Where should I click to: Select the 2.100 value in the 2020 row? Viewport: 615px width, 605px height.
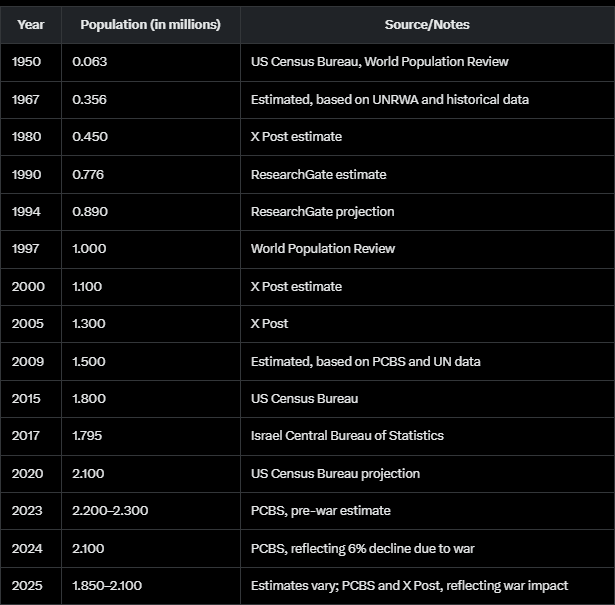pos(88,474)
